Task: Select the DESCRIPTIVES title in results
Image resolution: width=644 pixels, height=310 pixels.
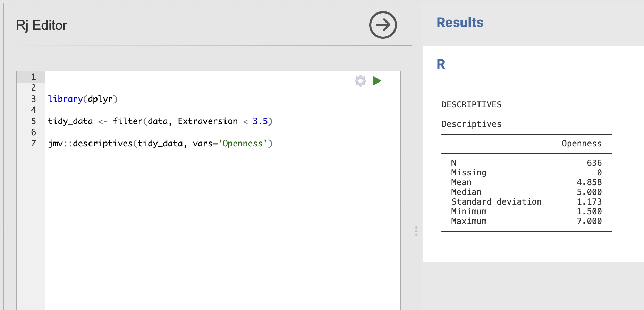Action: pos(471,105)
